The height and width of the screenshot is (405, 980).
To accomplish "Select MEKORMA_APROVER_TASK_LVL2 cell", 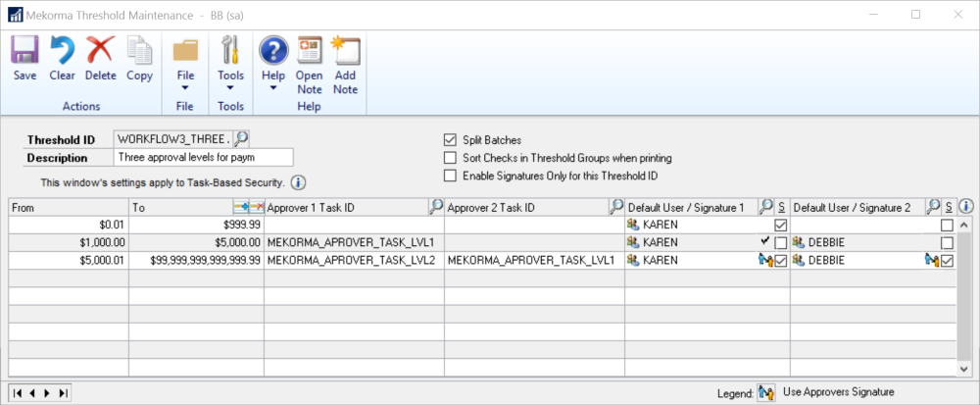I will point(354,261).
